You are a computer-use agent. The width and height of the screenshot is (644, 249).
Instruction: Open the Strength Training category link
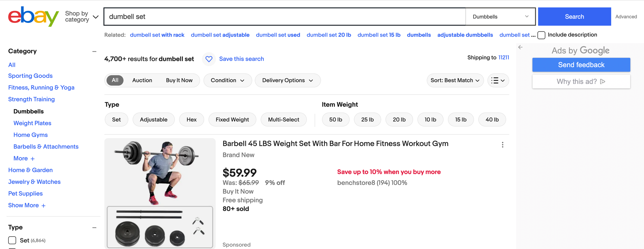click(x=31, y=99)
